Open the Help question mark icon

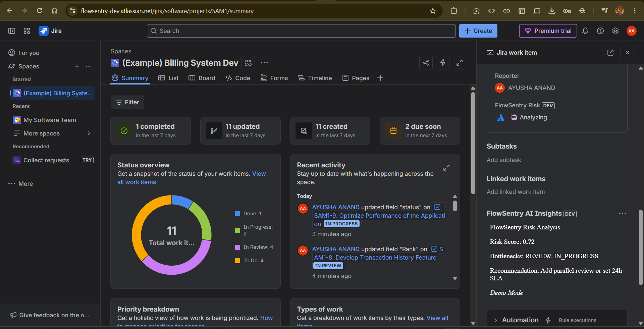pos(600,31)
